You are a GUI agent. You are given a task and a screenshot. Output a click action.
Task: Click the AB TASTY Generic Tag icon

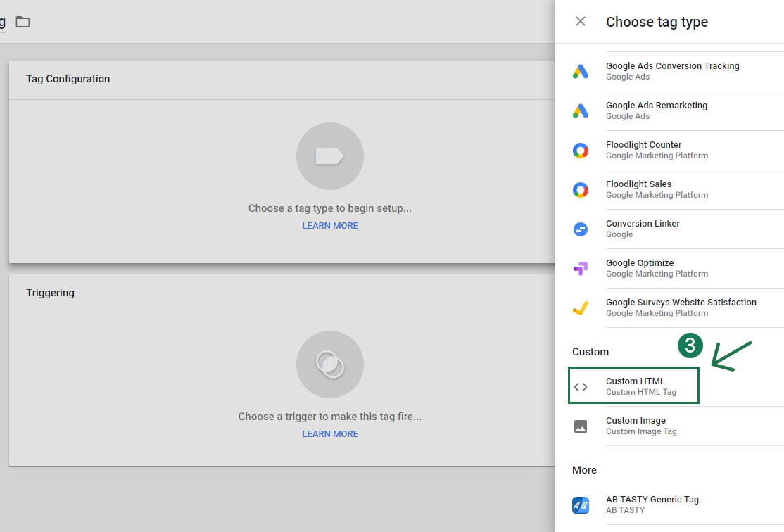(580, 505)
